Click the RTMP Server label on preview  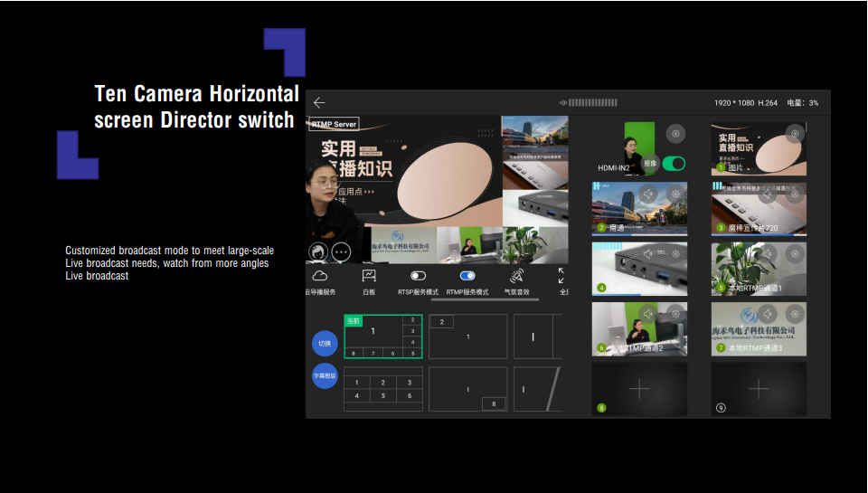point(334,124)
